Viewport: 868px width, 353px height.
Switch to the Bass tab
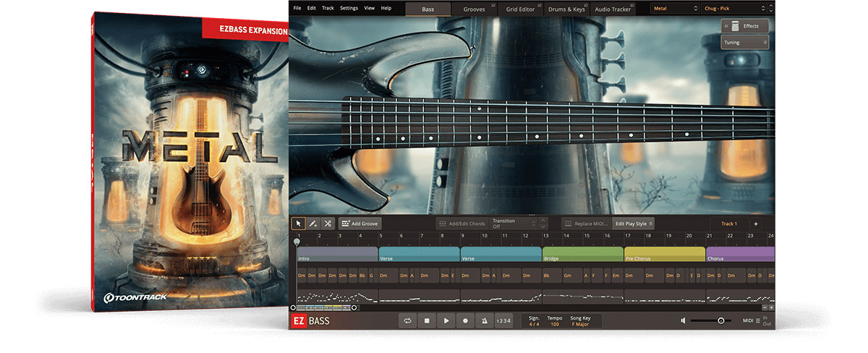pyautogui.click(x=428, y=9)
